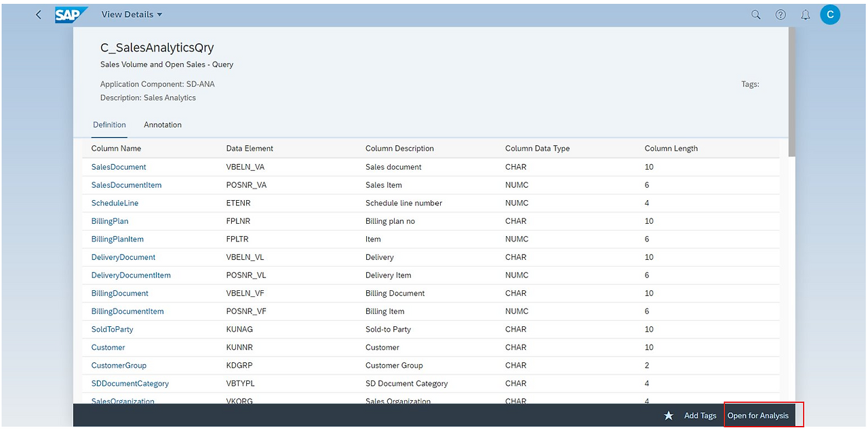The image size is (868, 430).
Task: Switch to the Definition tab
Action: (x=109, y=125)
